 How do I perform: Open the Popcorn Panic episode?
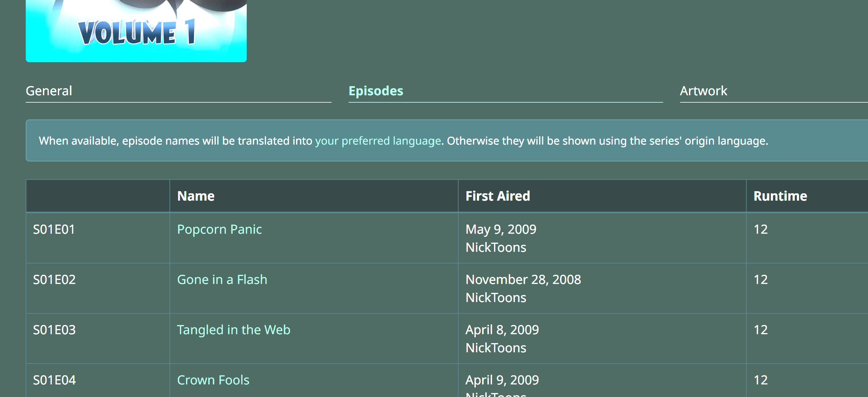coord(219,229)
